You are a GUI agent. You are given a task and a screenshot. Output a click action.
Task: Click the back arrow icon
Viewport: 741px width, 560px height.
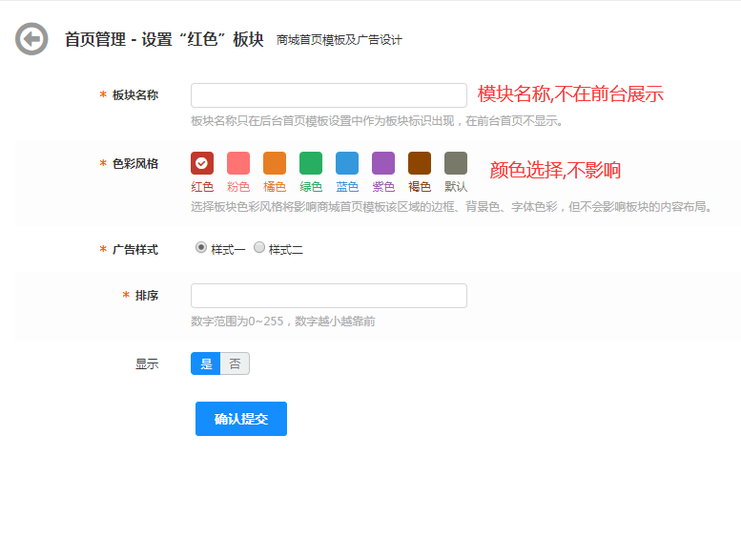pos(31,39)
